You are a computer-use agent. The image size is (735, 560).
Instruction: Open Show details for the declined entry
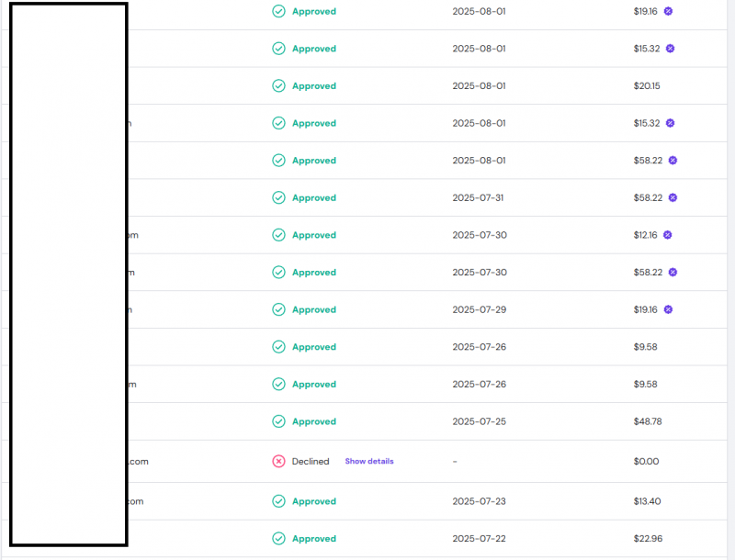coord(368,461)
